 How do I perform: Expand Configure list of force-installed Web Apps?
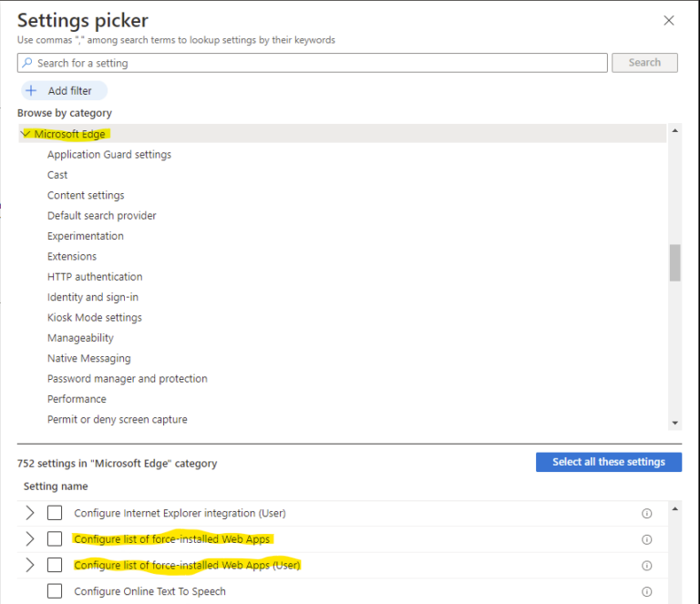[x=30, y=539]
